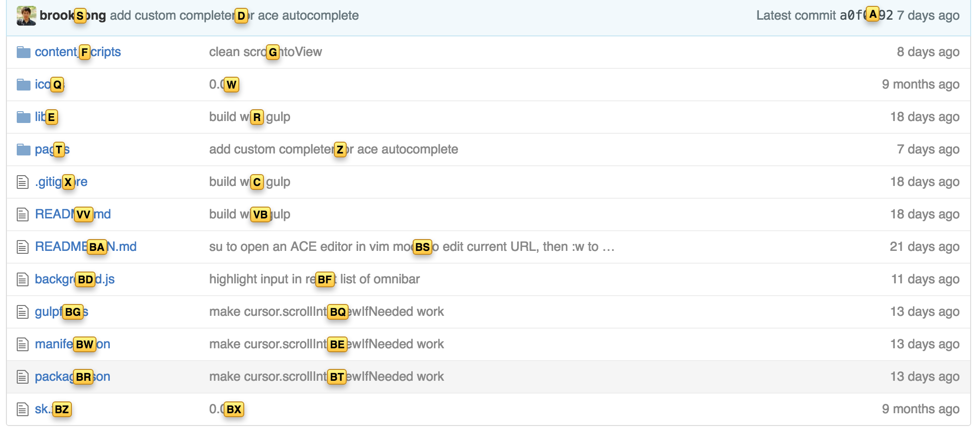Click the package.json file icon
The image size is (980, 427).
[23, 377]
